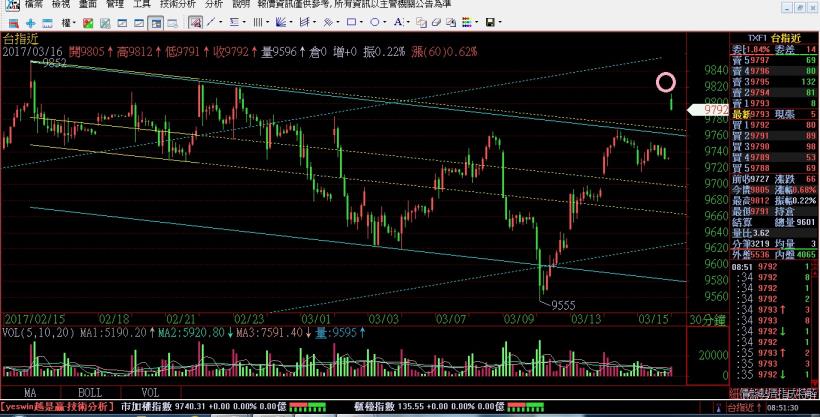
Task: Click the 30分鐘 timeframe label
Action: [704, 318]
